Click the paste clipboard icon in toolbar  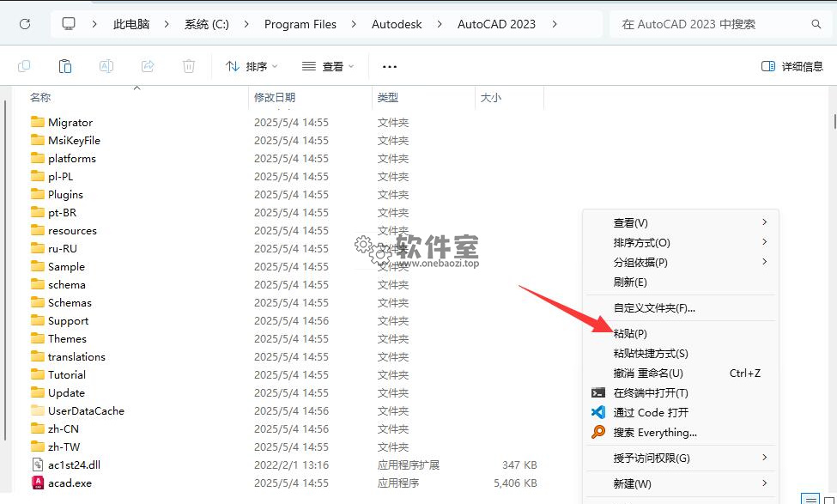pos(65,66)
